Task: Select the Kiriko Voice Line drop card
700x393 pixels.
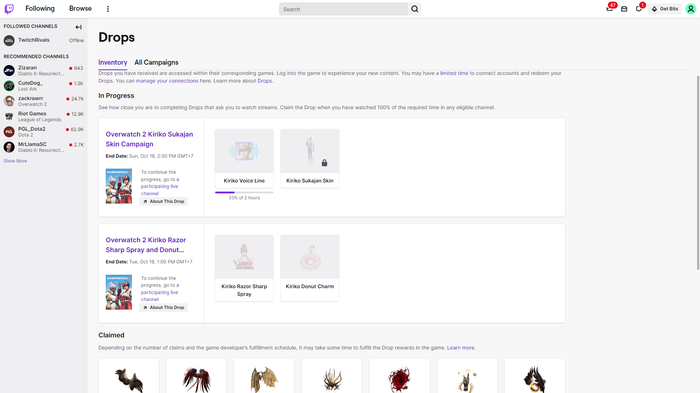Action: [x=244, y=158]
